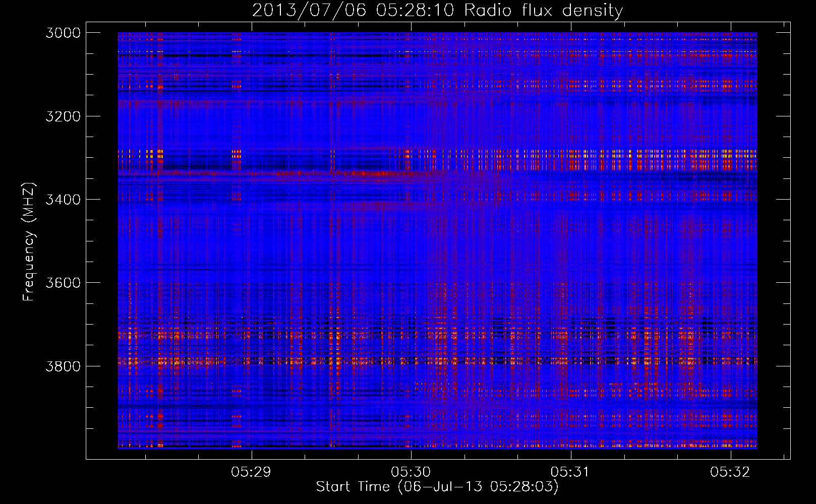Click the 05:30 time axis label
Image resolution: width=816 pixels, height=504 pixels.
coord(411,472)
